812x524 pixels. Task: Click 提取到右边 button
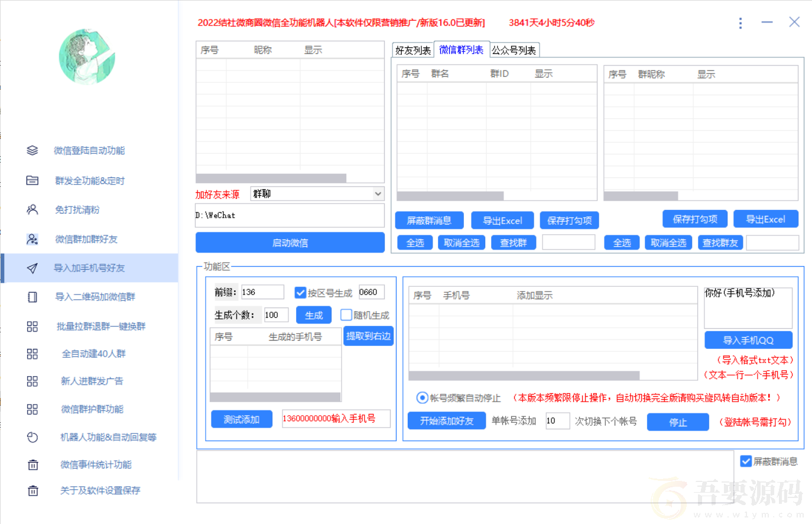click(x=368, y=336)
